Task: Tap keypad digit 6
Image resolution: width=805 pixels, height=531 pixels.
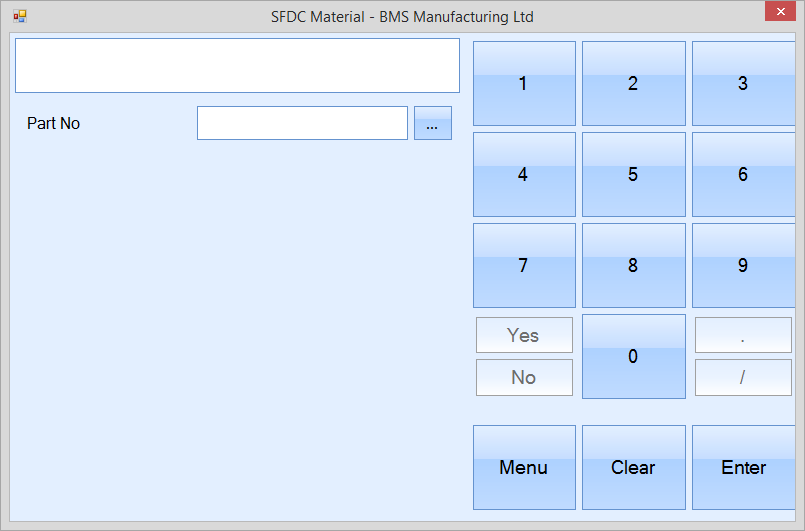Action: (742, 175)
